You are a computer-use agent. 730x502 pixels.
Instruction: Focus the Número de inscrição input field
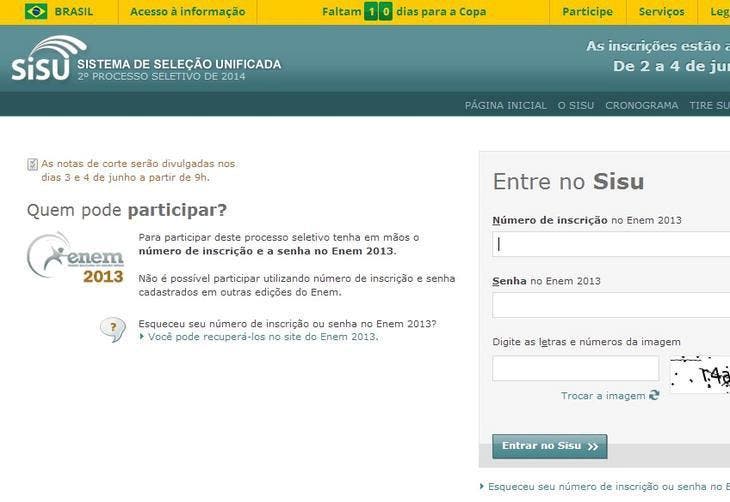[x=611, y=244]
